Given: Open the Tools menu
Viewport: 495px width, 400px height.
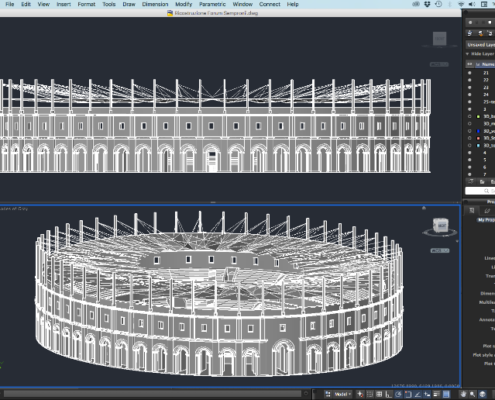Looking at the screenshot, I should click(x=109, y=4).
